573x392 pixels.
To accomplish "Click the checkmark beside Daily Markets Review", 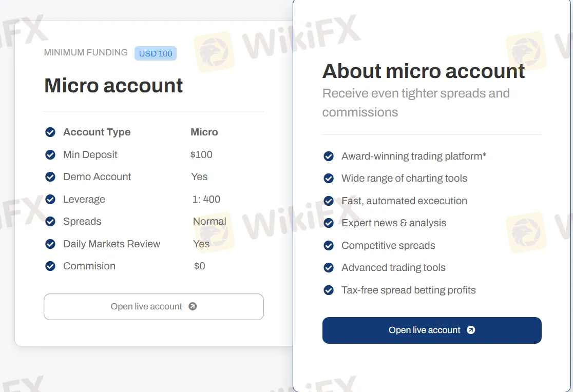I will 50,244.
